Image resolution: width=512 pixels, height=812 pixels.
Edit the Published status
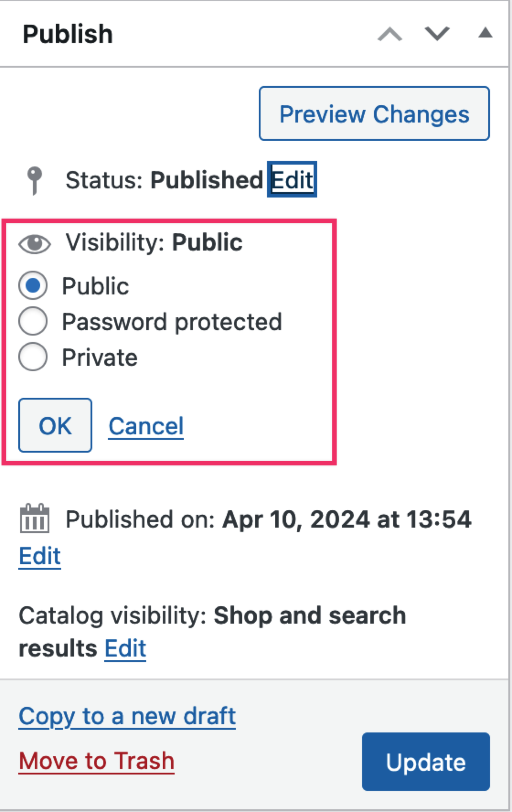292,180
